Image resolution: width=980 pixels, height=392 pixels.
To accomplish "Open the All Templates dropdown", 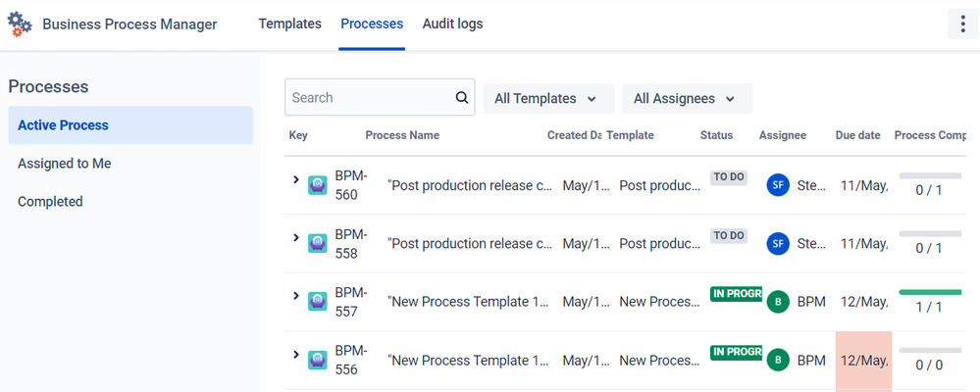I will tap(547, 99).
